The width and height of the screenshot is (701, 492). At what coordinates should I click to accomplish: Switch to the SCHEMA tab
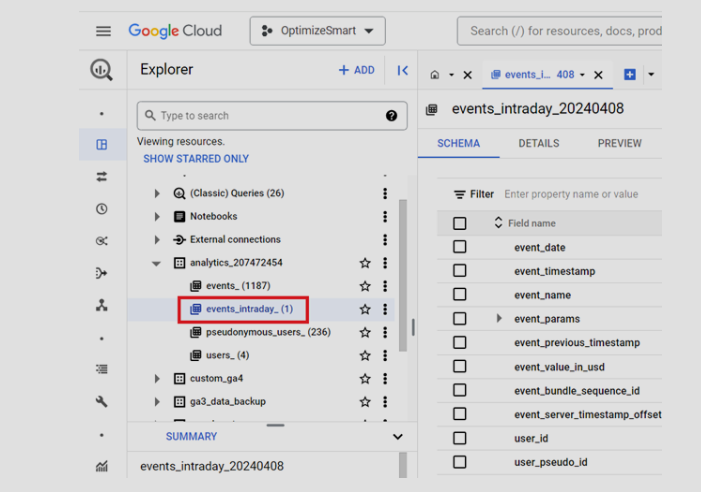click(458, 143)
